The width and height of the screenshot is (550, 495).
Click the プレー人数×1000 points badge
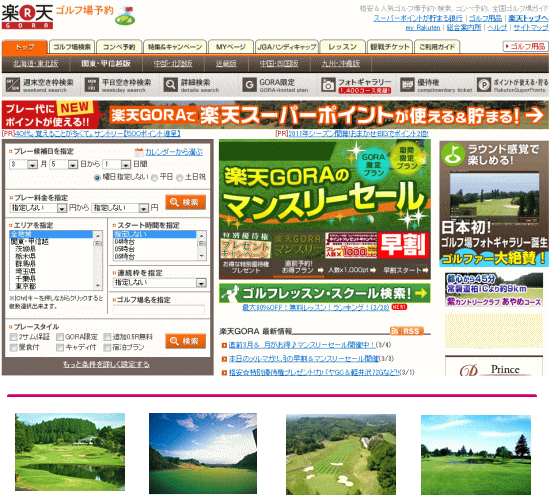tap(351, 245)
